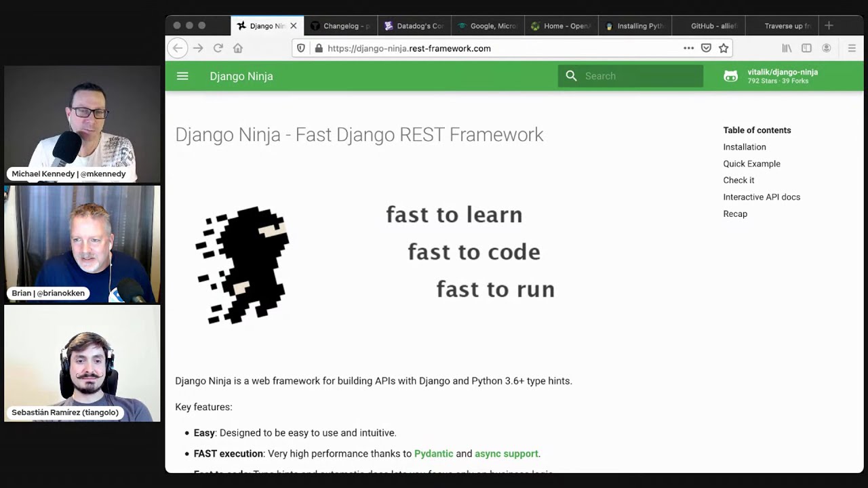
Task: Switch to the Datadog's tab
Action: pyautogui.click(x=414, y=26)
